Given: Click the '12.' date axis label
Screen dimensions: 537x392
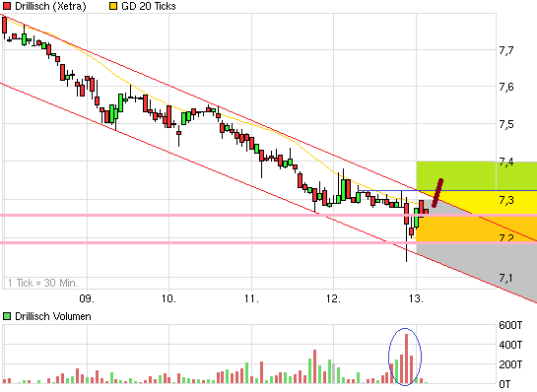Looking at the screenshot, I should pos(334,298).
